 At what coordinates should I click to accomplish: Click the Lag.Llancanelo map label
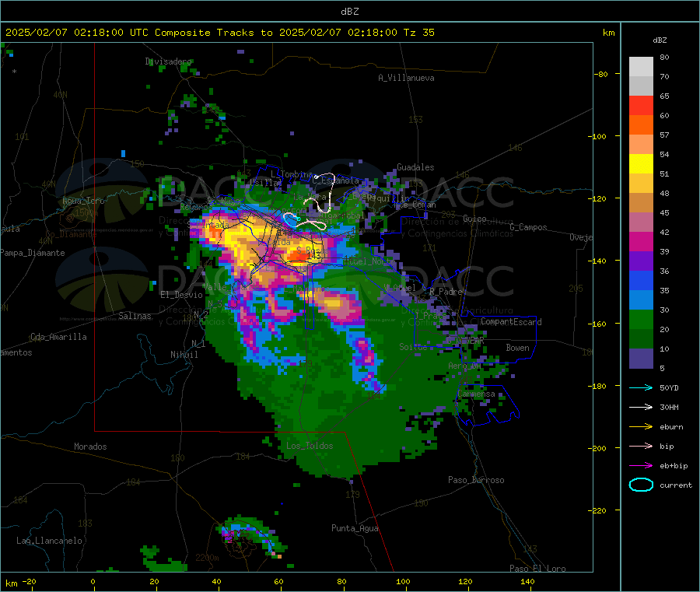pyautogui.click(x=49, y=541)
